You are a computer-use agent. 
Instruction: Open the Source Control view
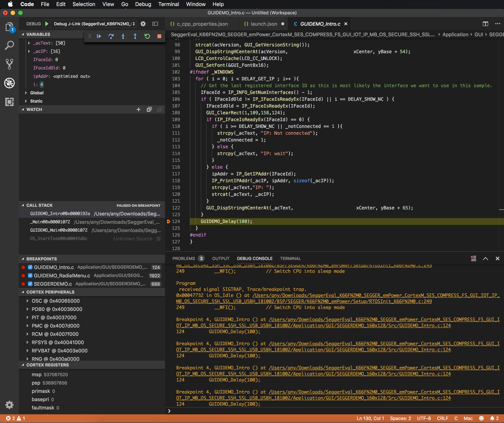click(x=9, y=64)
